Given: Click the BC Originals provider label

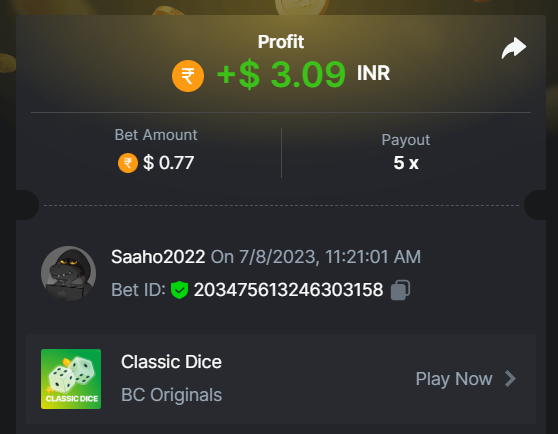Looking at the screenshot, I should click(x=172, y=395).
